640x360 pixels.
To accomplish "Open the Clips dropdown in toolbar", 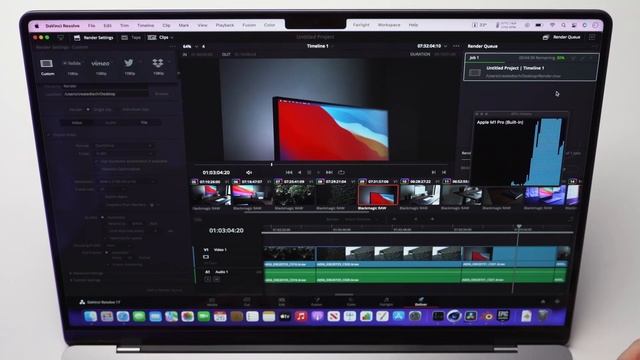I will [x=160, y=38].
